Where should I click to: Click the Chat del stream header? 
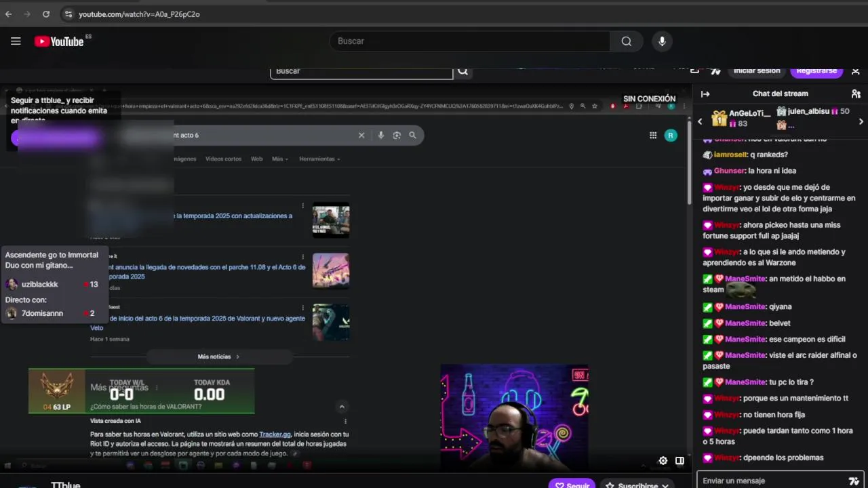coord(781,94)
